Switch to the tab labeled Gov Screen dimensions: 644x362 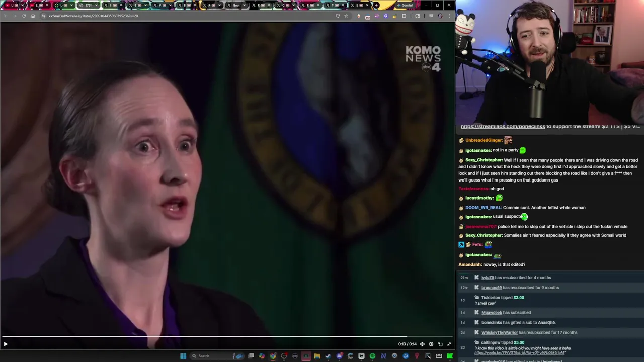(235, 5)
